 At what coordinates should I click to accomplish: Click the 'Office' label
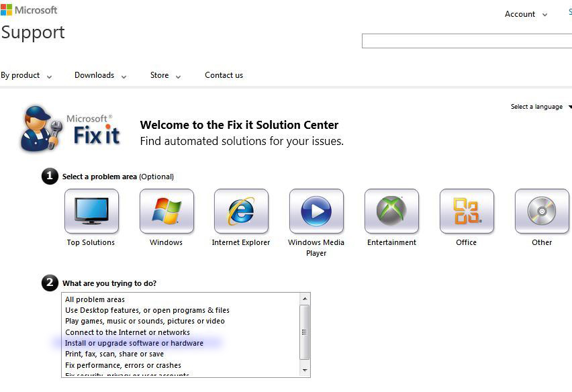click(x=466, y=242)
